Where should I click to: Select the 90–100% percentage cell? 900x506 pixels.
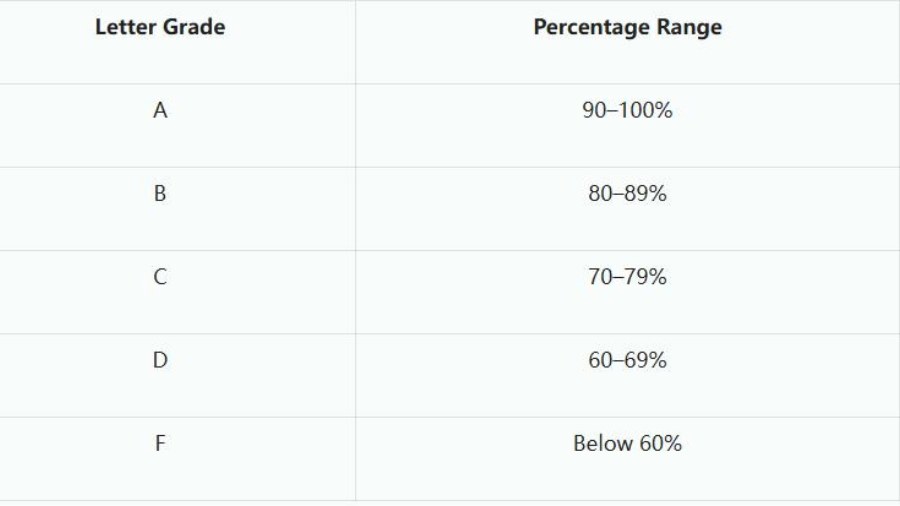click(x=627, y=110)
